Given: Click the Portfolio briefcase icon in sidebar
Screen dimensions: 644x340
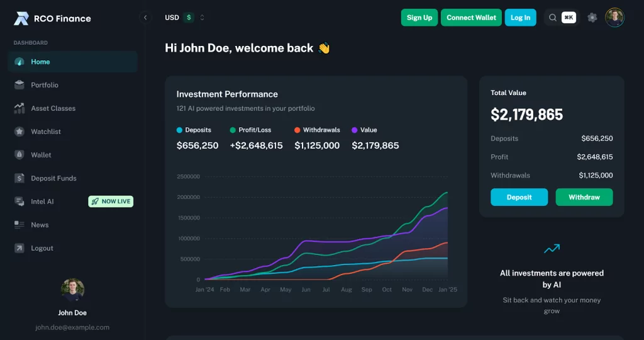Looking at the screenshot, I should click(19, 85).
